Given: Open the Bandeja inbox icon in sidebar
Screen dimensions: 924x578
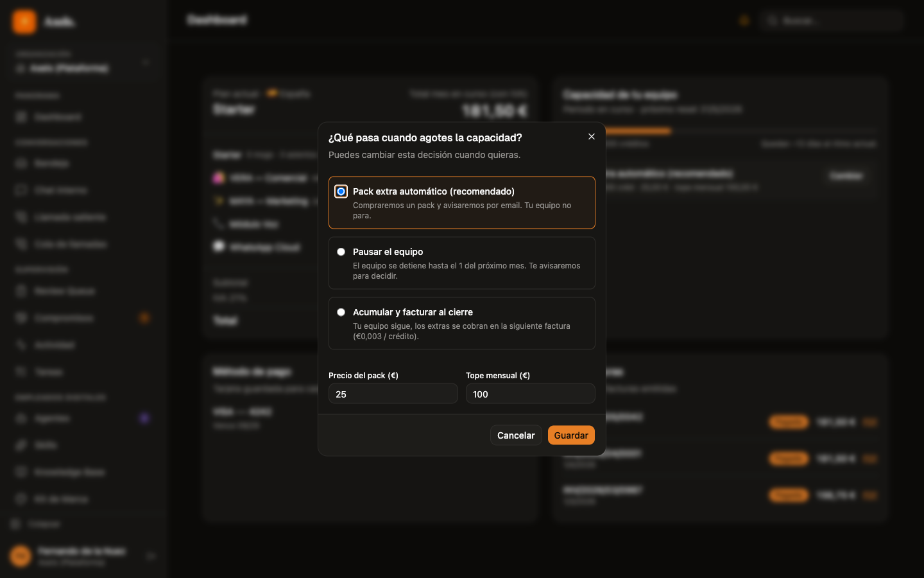Looking at the screenshot, I should click(21, 163).
